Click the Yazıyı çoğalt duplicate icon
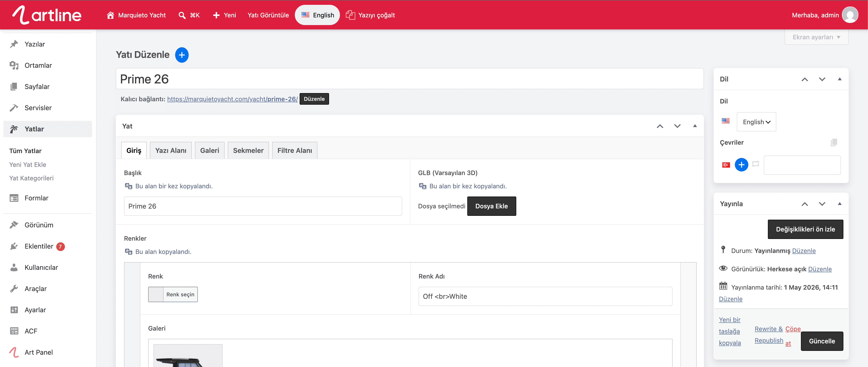Screen dimensions: 868x367 click(x=351, y=15)
